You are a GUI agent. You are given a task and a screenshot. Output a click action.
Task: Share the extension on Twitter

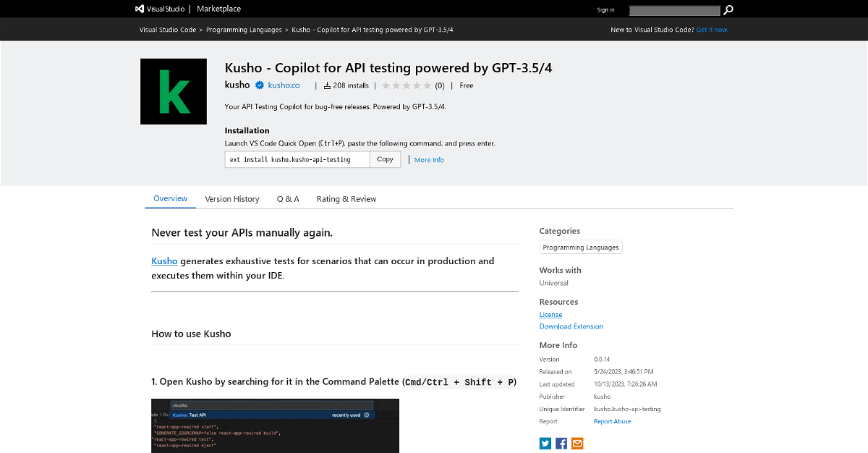pos(545,443)
